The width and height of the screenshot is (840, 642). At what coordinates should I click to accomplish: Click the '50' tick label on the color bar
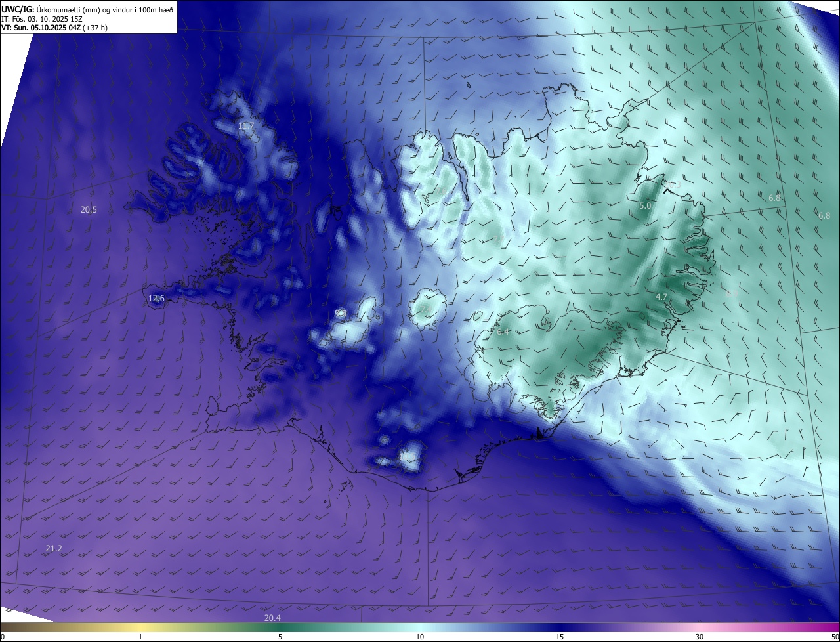[835, 637]
